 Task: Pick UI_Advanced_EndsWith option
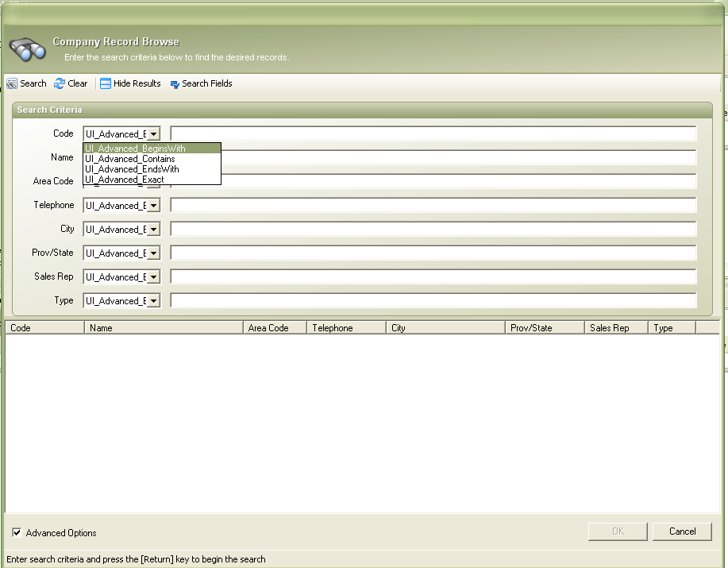tap(132, 169)
